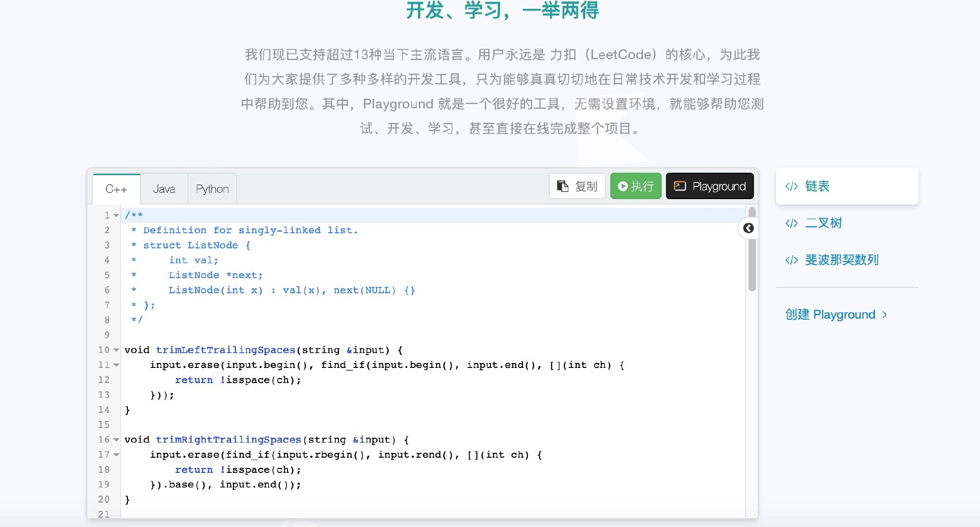Viewport: 980px width, 527px height.
Task: Toggle fold arrow at line 17
Action: pyautogui.click(x=116, y=455)
